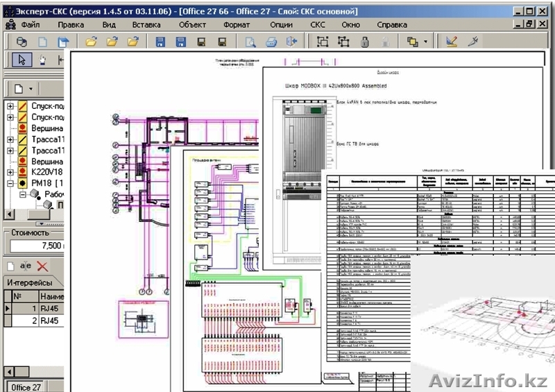
Task: Open the СКС menu
Action: point(318,24)
